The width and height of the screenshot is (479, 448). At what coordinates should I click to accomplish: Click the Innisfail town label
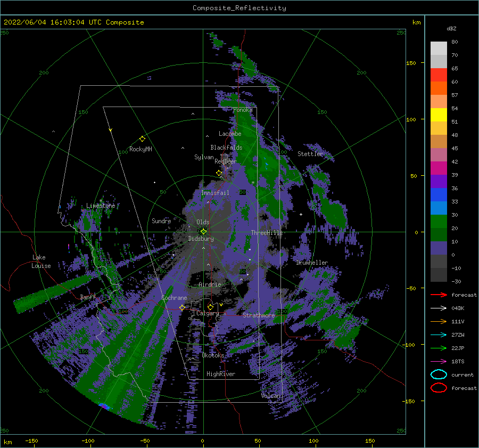pyautogui.click(x=215, y=193)
